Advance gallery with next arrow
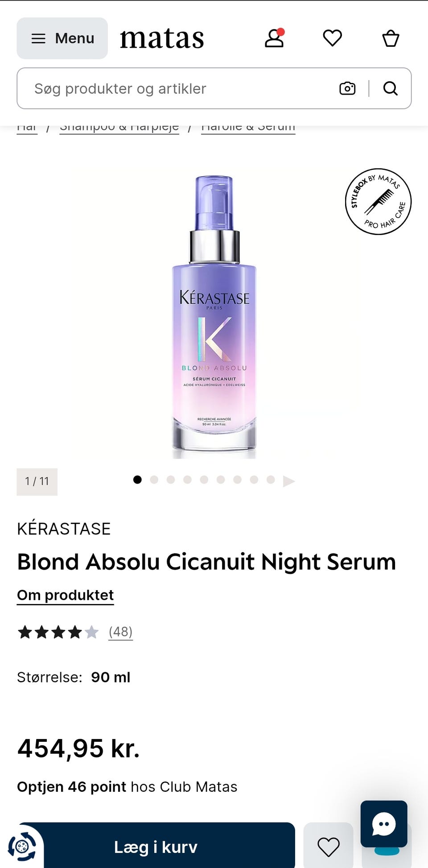This screenshot has width=428, height=868. 289,481
